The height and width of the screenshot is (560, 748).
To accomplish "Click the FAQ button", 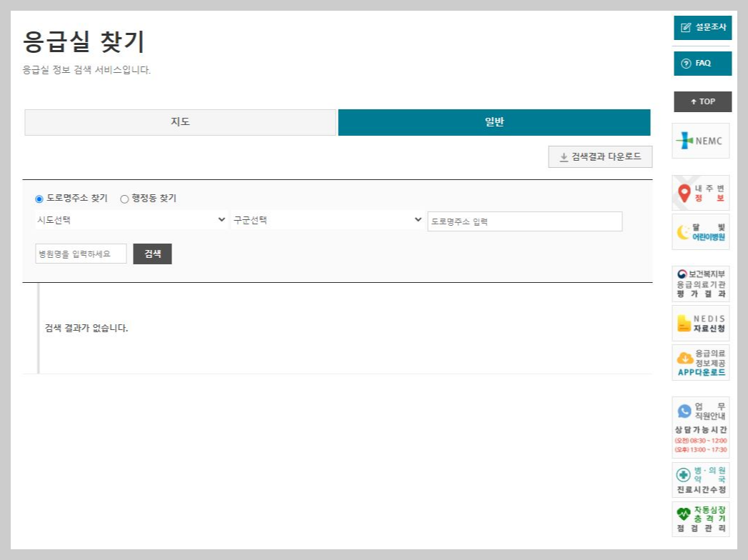I will (x=702, y=63).
